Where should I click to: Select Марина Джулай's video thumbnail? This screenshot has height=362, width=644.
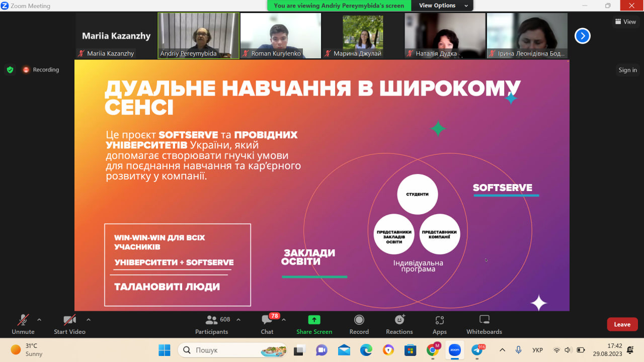[x=363, y=36]
